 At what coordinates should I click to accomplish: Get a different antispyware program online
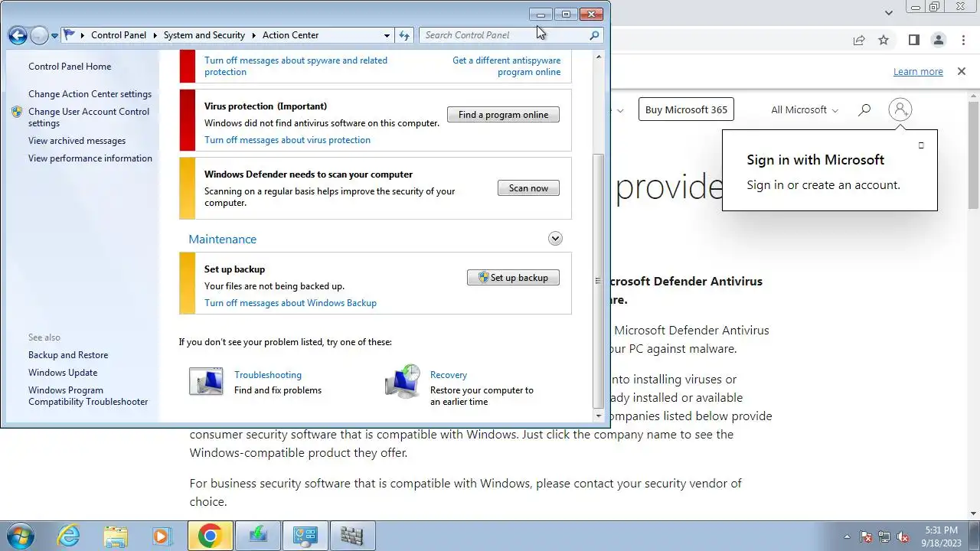(x=506, y=66)
